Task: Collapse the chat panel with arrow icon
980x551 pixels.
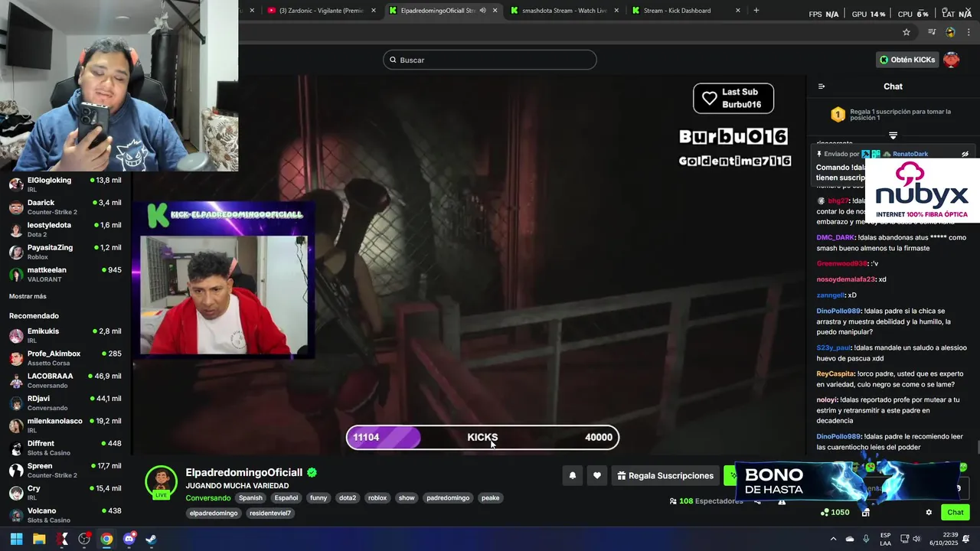Action: click(822, 86)
